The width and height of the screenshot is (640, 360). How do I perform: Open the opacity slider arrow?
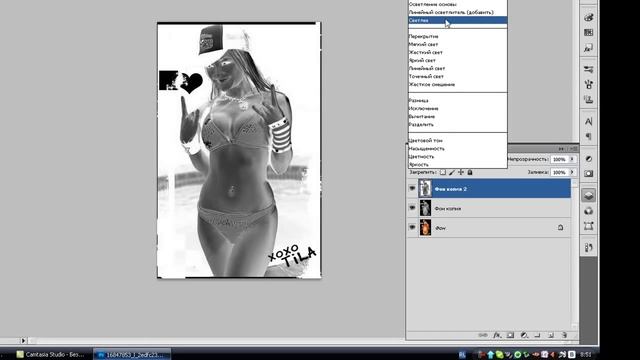click(x=572, y=159)
